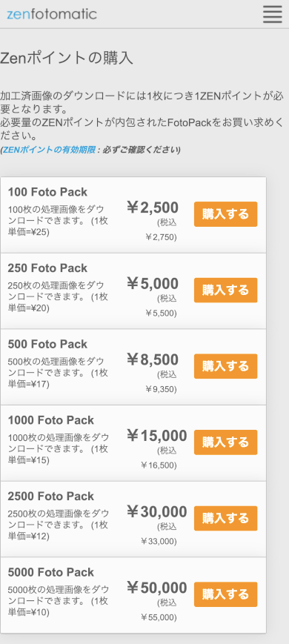
Task: Click the ¥8,500 price
Action: (153, 359)
